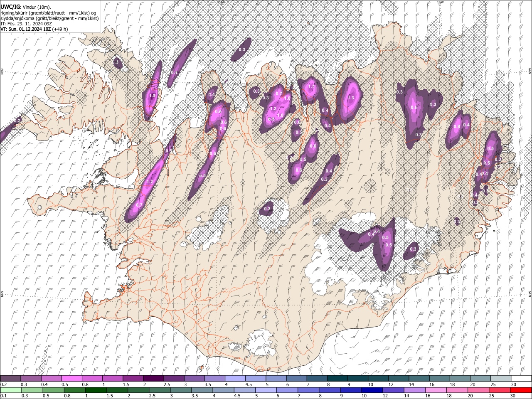Click the 'VT: Sun. 01.12.2024 10Z' valid time text

[x=26, y=29]
